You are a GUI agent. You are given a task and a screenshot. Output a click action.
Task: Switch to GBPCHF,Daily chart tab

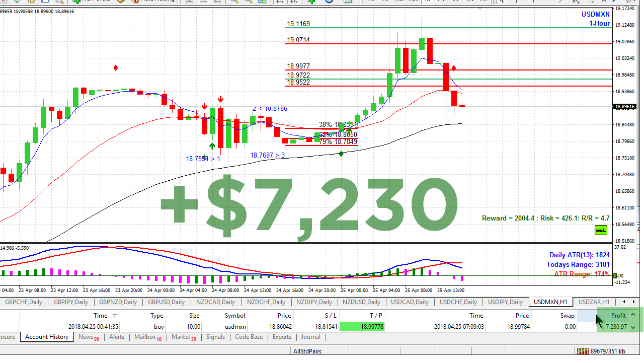[24, 302]
